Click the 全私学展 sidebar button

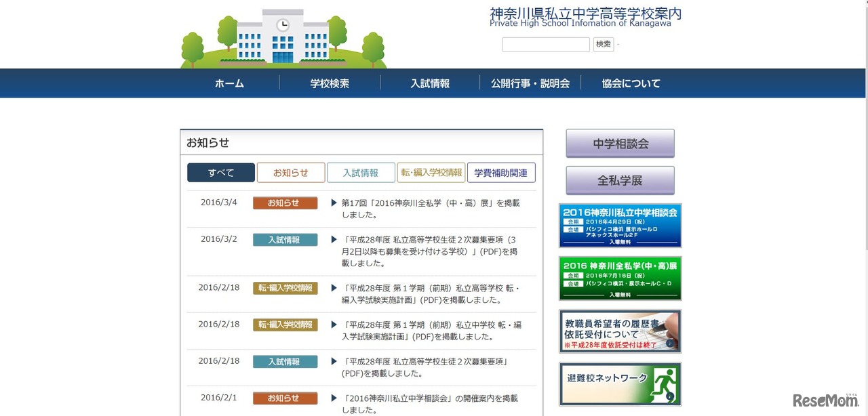coord(619,180)
